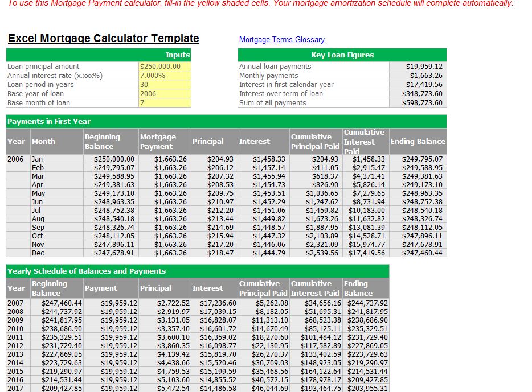Click annual loan payments value $19,959.12
The height and width of the screenshot is (392, 532).
[x=418, y=67]
